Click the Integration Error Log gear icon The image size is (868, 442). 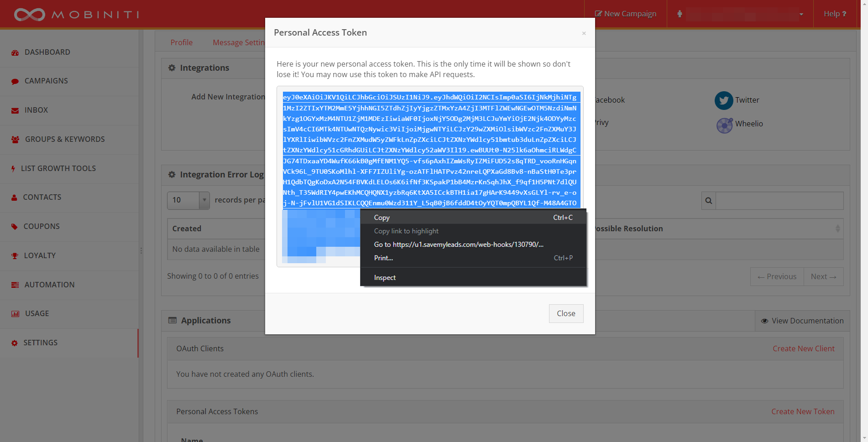tap(172, 175)
